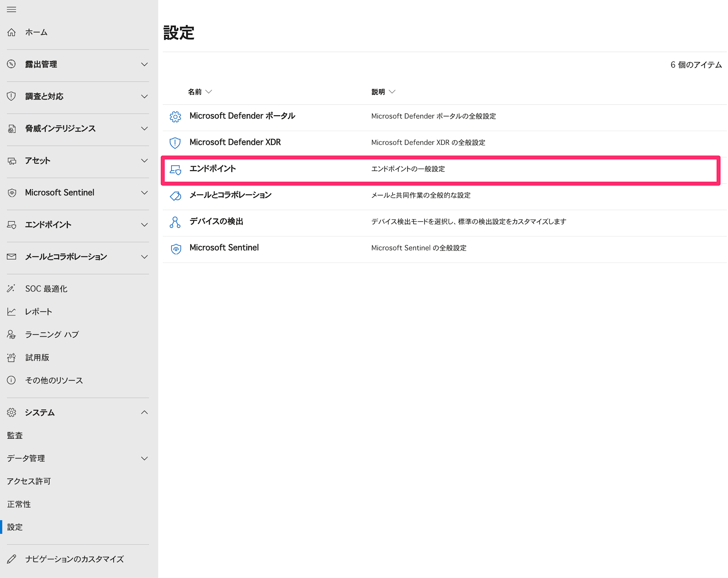Click description メールと共同作業の全般的な設定
The height and width of the screenshot is (578, 728).
[421, 195]
